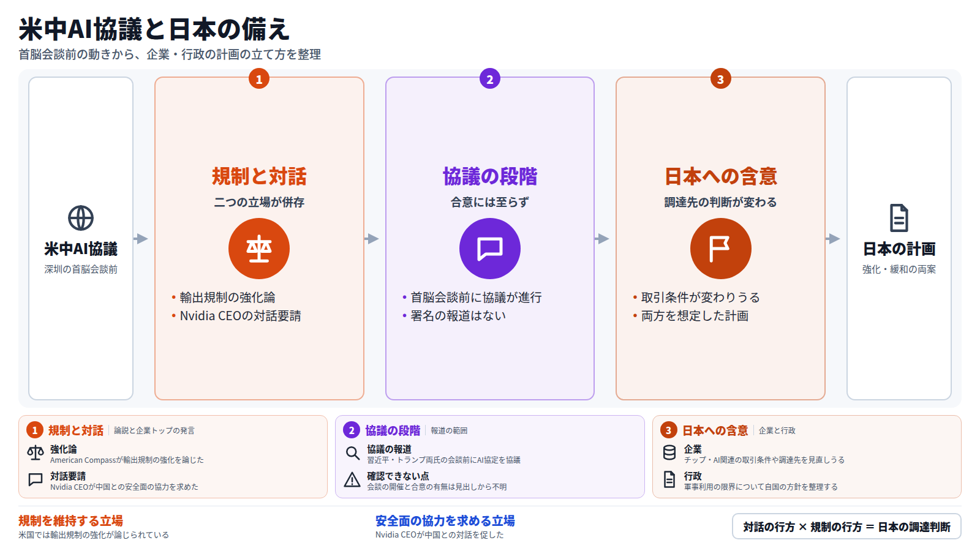Click the 日本の計画 label in the last box
Screen dimensions: 980x551
899,249
